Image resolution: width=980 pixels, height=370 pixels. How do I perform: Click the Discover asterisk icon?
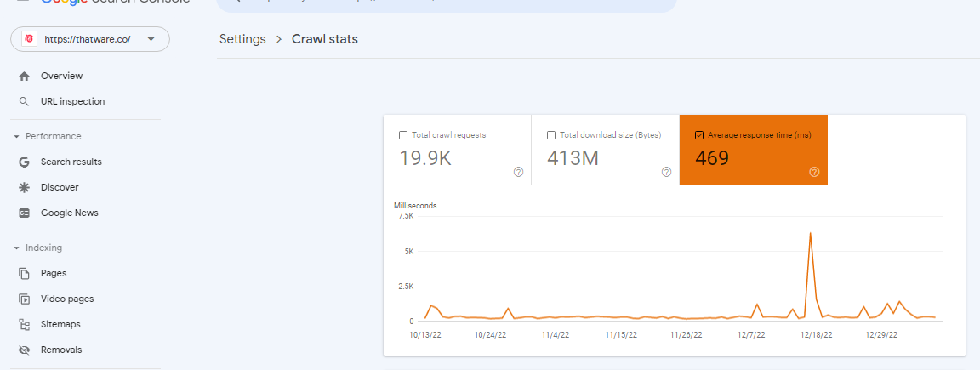[x=25, y=187]
